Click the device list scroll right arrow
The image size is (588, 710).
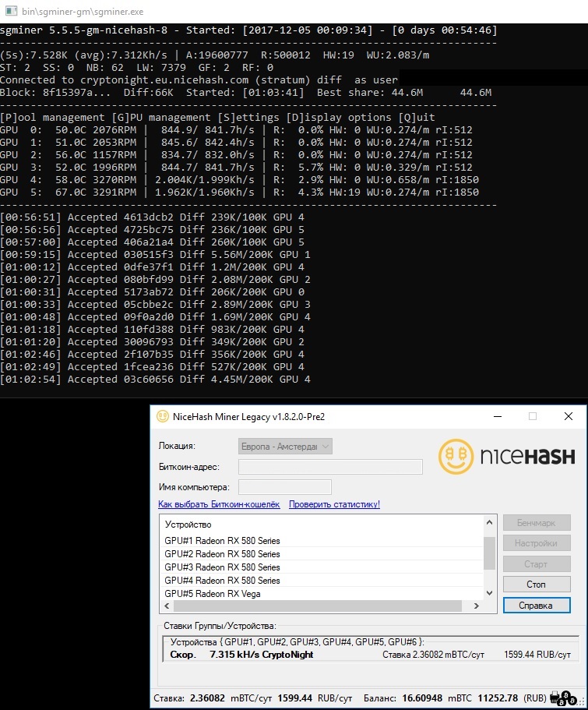[x=476, y=606]
